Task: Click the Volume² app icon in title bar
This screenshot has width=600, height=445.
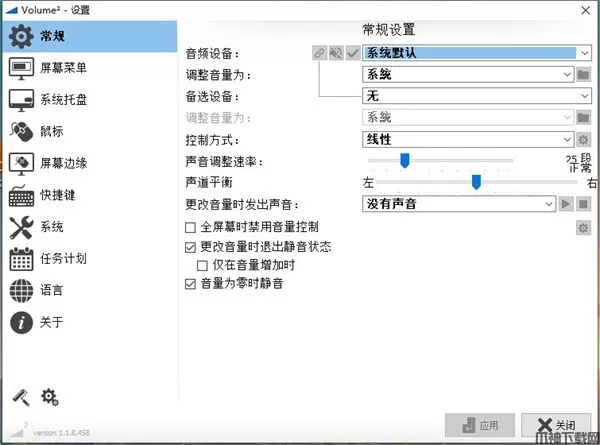Action: [11, 10]
